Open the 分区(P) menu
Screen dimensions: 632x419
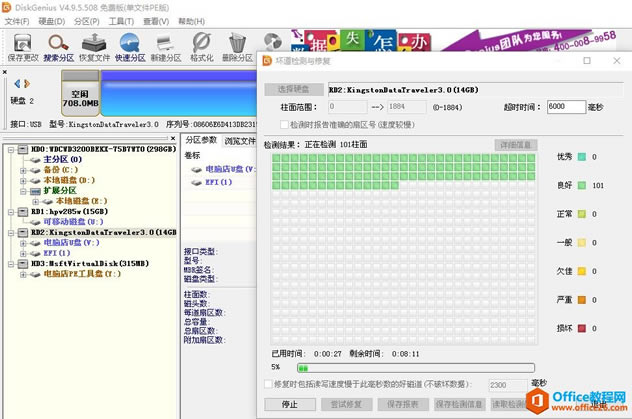tap(87, 21)
